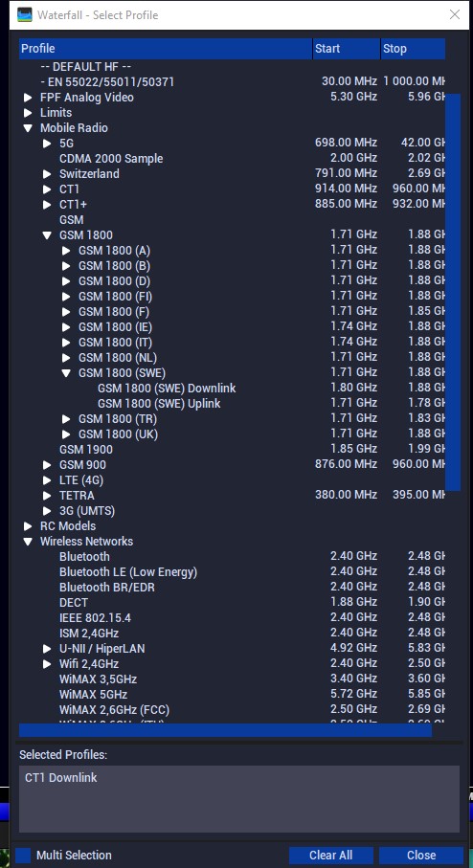Screen dimensions: 473x868
Task: Select the Bluetooth LE (Low Energy) profile
Action: pyautogui.click(x=128, y=572)
